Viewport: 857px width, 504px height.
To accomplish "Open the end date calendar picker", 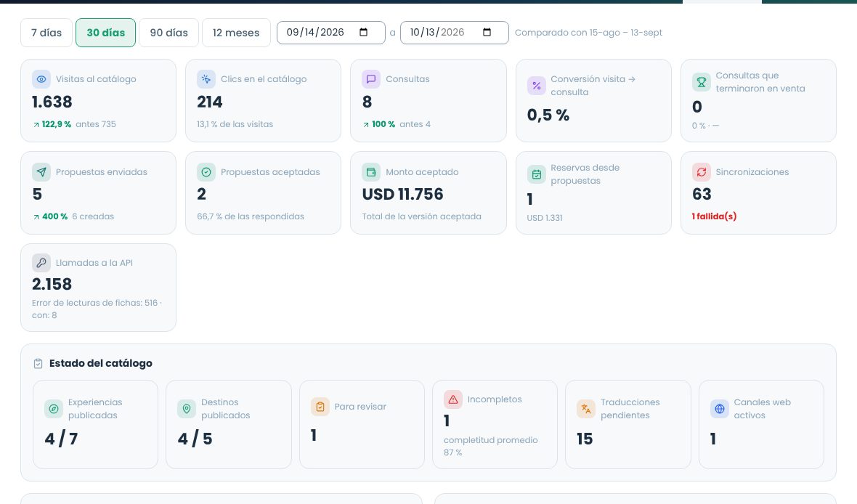I will tap(487, 32).
